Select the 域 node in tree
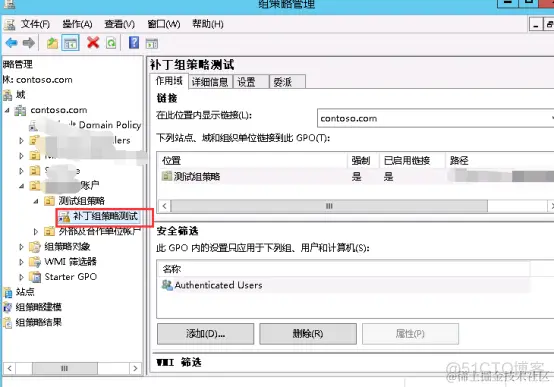 click(x=21, y=95)
